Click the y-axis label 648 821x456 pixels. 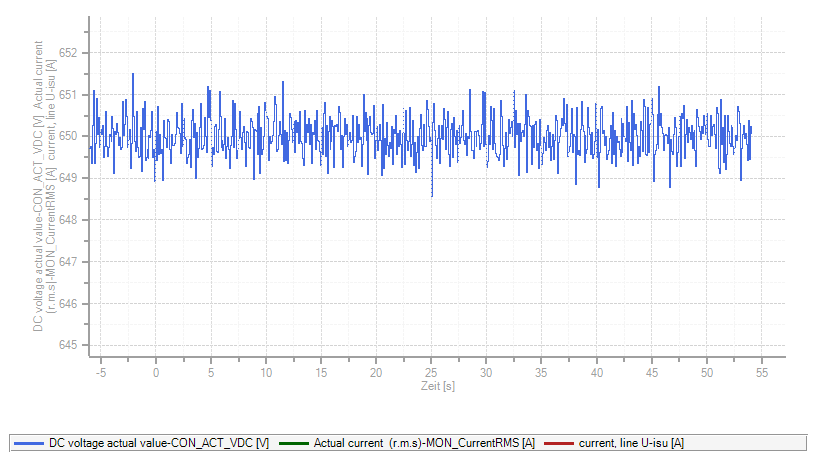point(68,220)
